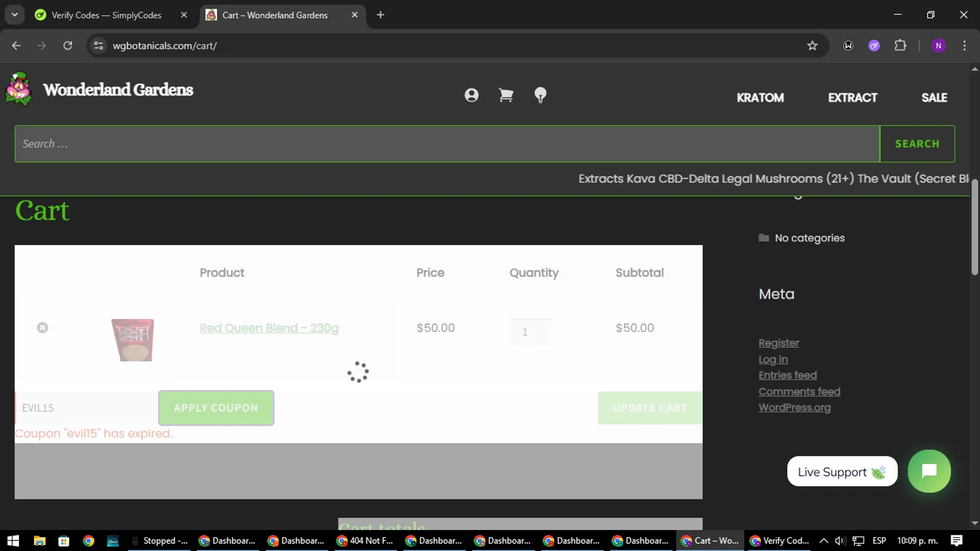The height and width of the screenshot is (551, 980).
Task: Switch to Verify Cod... taskbar window
Action: click(780, 541)
